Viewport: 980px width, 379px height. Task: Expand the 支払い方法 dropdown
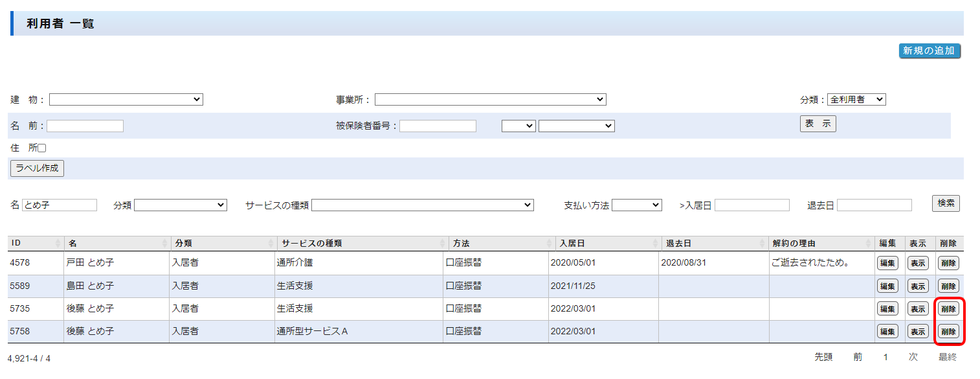[636, 205]
